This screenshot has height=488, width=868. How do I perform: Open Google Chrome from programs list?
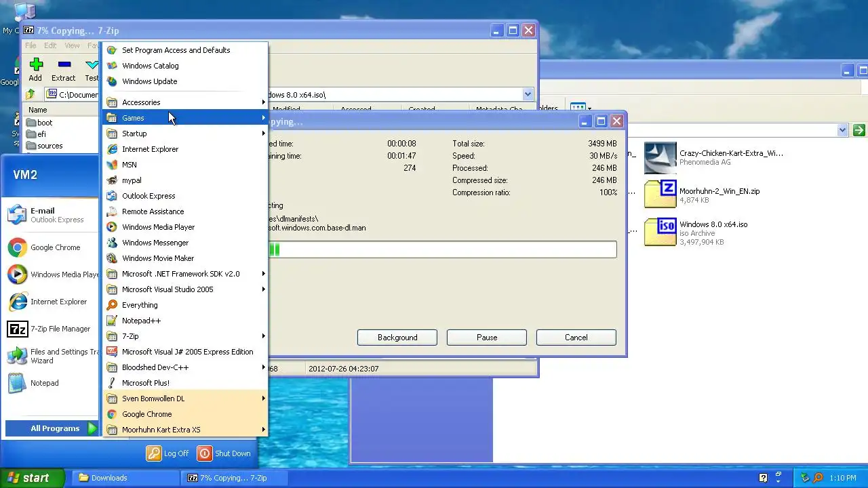pyautogui.click(x=185, y=414)
